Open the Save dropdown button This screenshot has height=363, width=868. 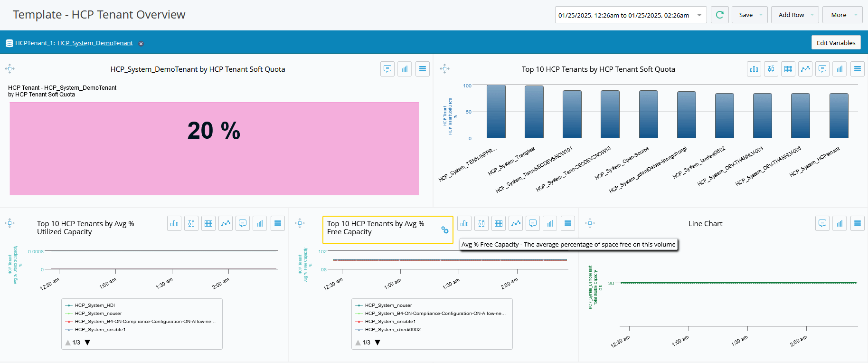[x=750, y=15]
